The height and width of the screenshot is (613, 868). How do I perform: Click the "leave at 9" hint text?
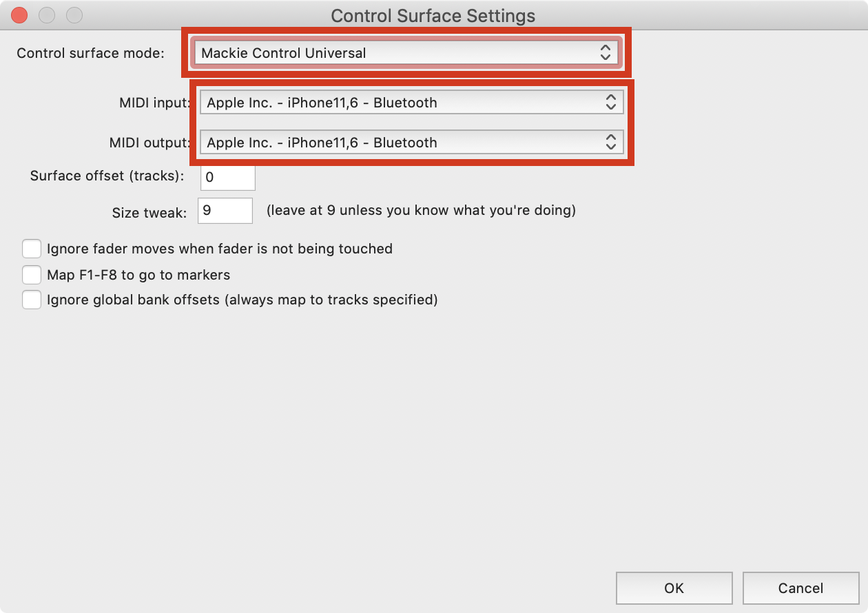coord(421,210)
